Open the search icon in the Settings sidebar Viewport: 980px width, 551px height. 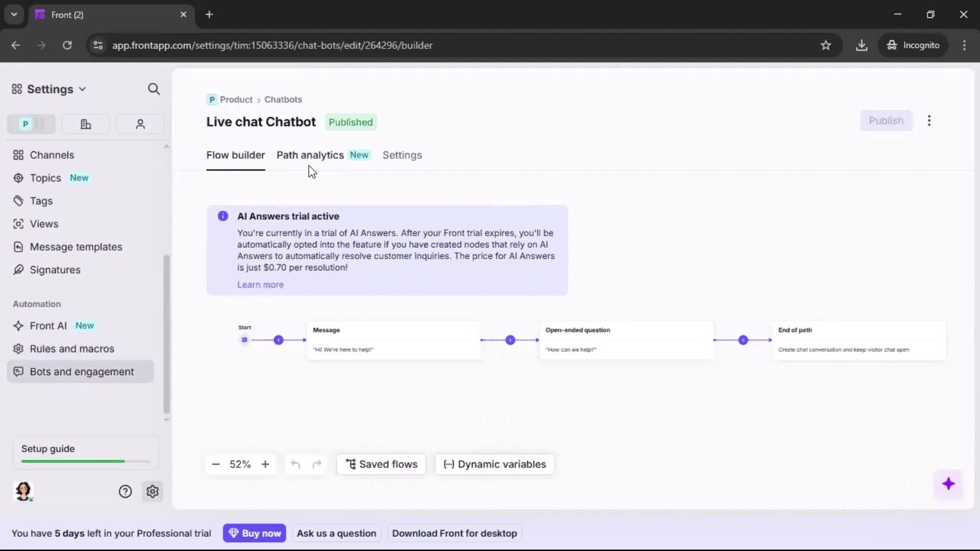tap(154, 89)
